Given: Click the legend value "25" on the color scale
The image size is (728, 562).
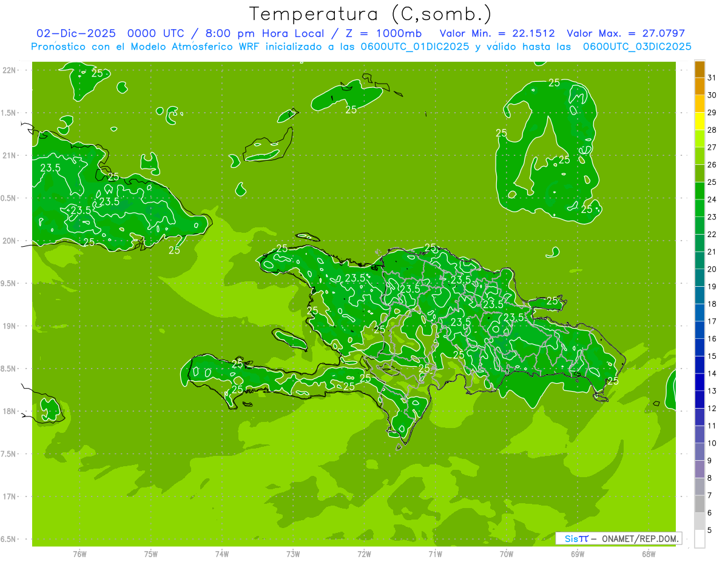Looking at the screenshot, I should (712, 182).
